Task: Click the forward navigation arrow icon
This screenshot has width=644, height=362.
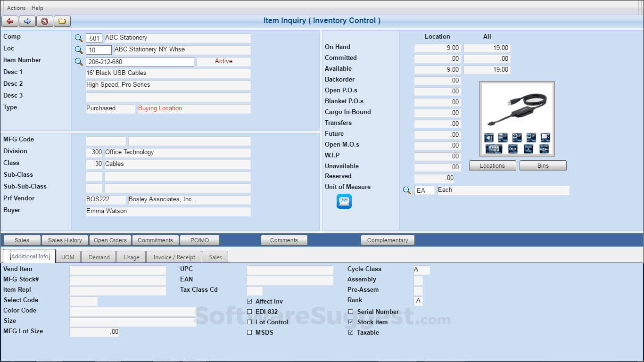Action: (x=27, y=21)
